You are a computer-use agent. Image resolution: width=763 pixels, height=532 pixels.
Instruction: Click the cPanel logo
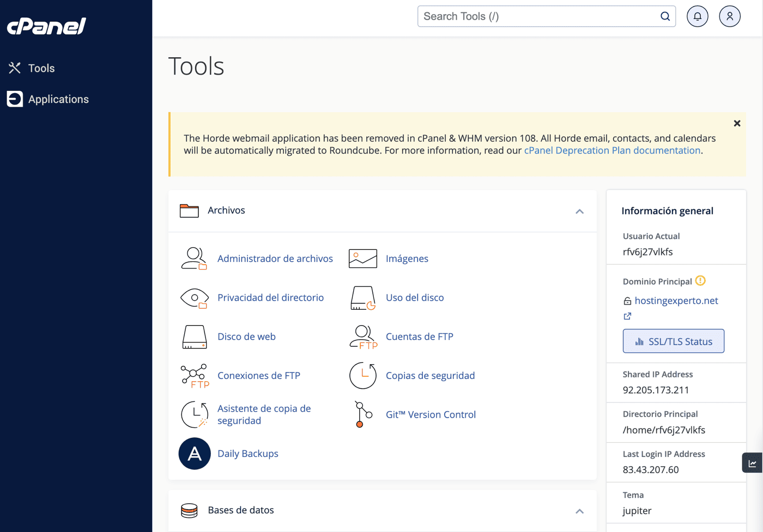(46, 26)
